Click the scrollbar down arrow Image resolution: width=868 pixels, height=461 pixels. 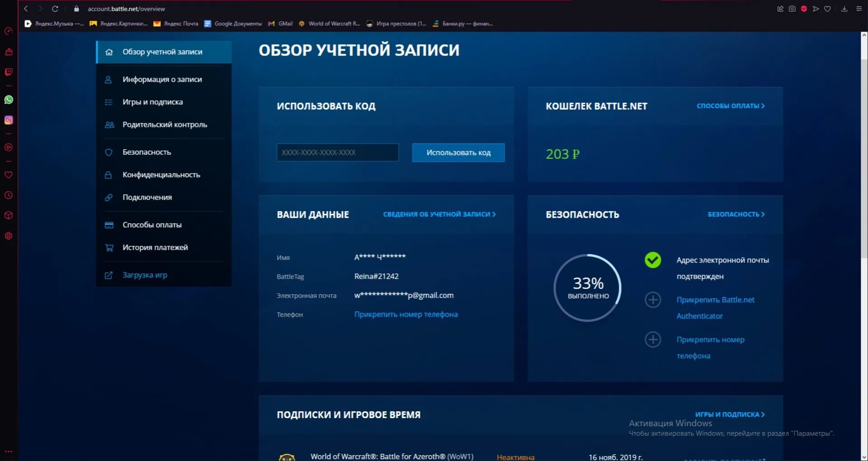(x=864, y=457)
